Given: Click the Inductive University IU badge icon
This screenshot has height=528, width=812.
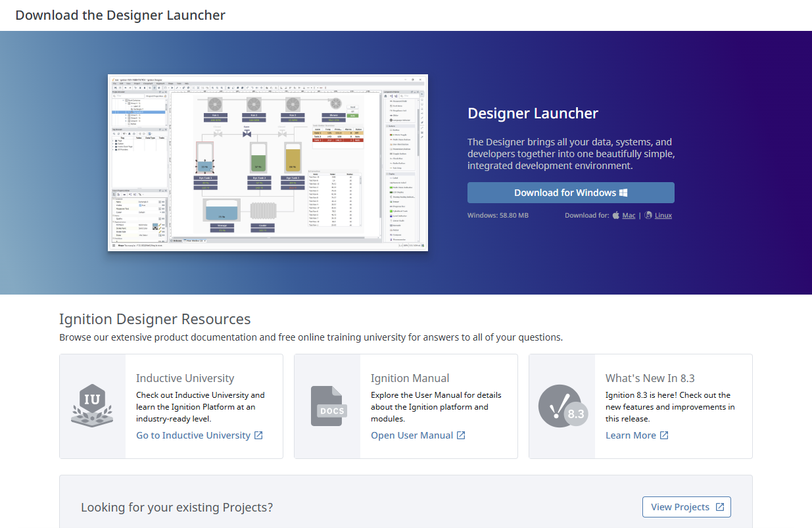Looking at the screenshot, I should pyautogui.click(x=92, y=406).
